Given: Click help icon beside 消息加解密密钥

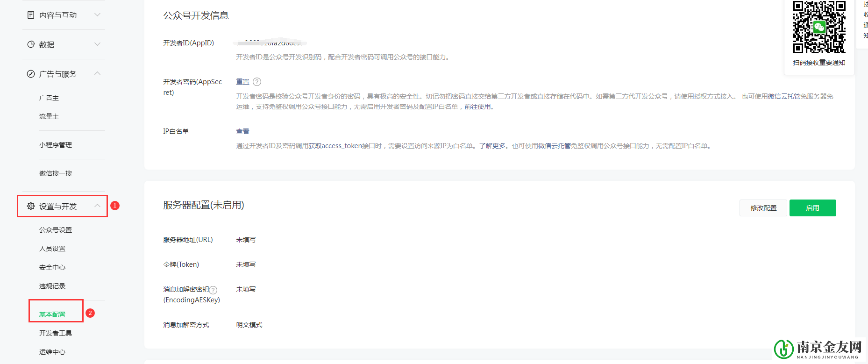Looking at the screenshot, I should [x=213, y=290].
